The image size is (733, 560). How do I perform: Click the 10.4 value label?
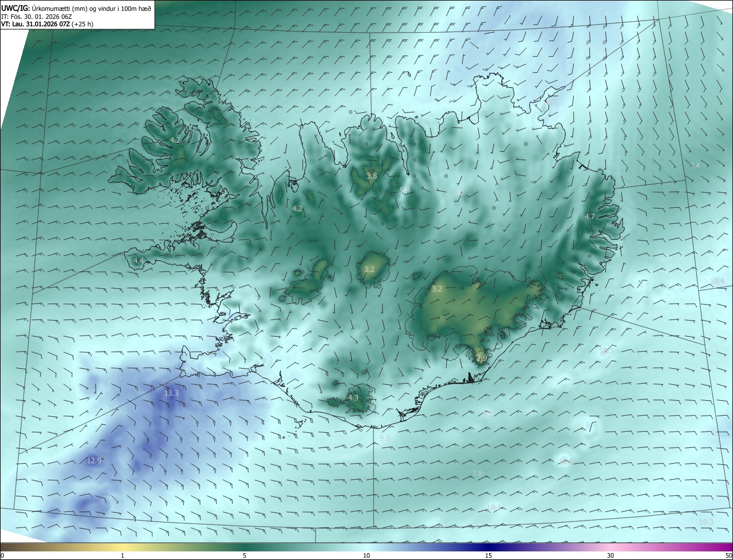[x=717, y=281]
